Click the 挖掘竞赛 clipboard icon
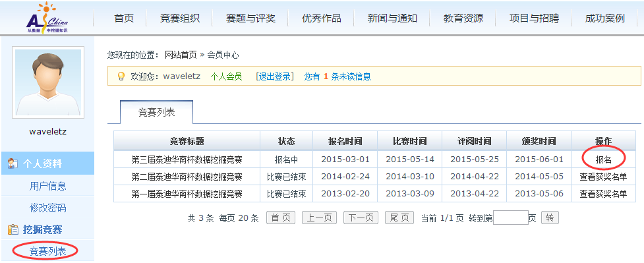Image resolution: width=644 pixels, height=263 pixels. coord(13,229)
